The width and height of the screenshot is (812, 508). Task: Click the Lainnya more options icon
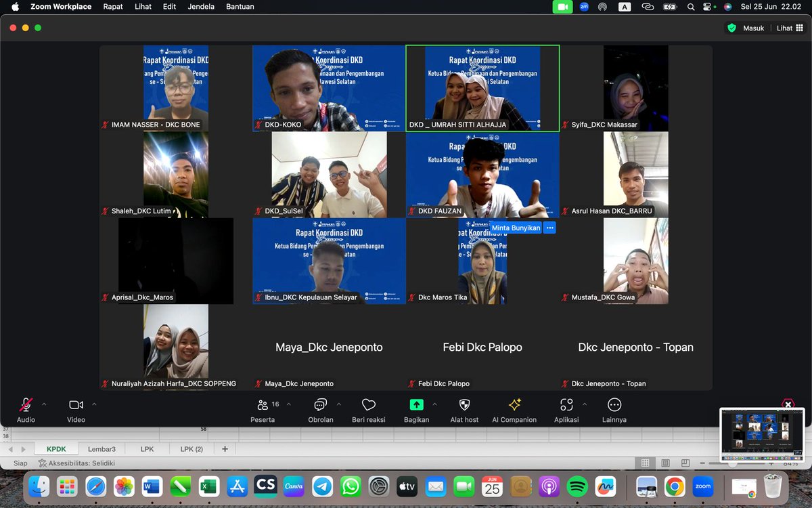pos(614,404)
